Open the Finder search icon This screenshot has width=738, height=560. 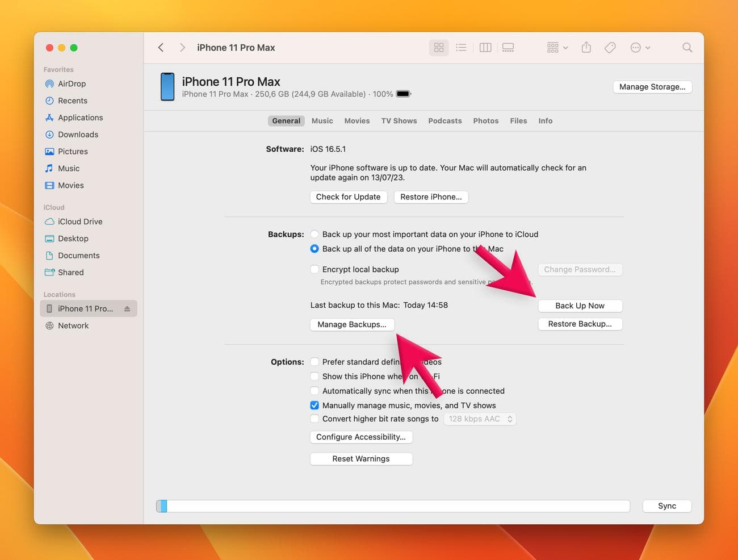[x=687, y=48]
